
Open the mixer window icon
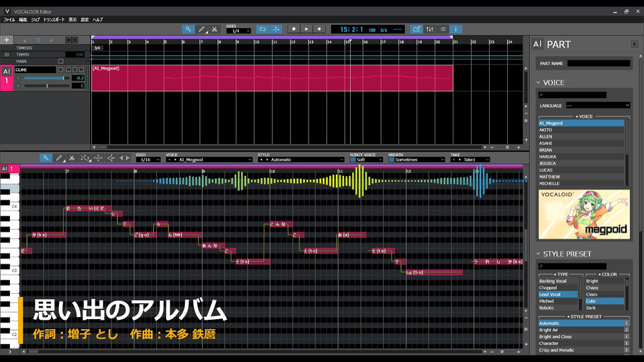(429, 29)
